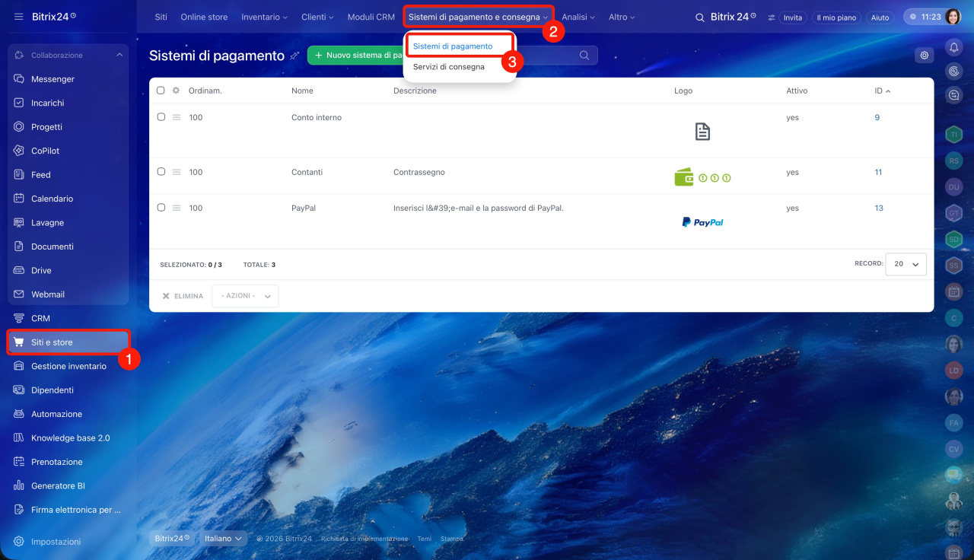This screenshot has width=974, height=560.
Task: Pin the Sistemi di pagamento page title
Action: pyautogui.click(x=294, y=56)
